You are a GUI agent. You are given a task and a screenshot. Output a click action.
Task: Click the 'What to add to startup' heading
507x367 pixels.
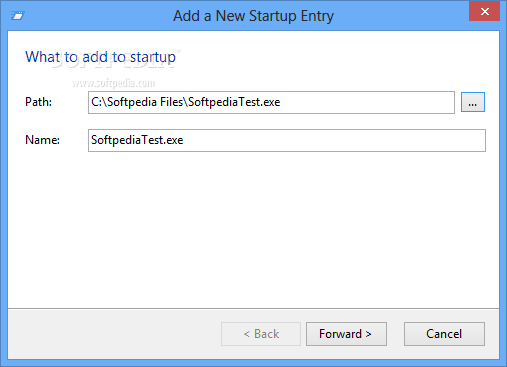click(x=100, y=57)
